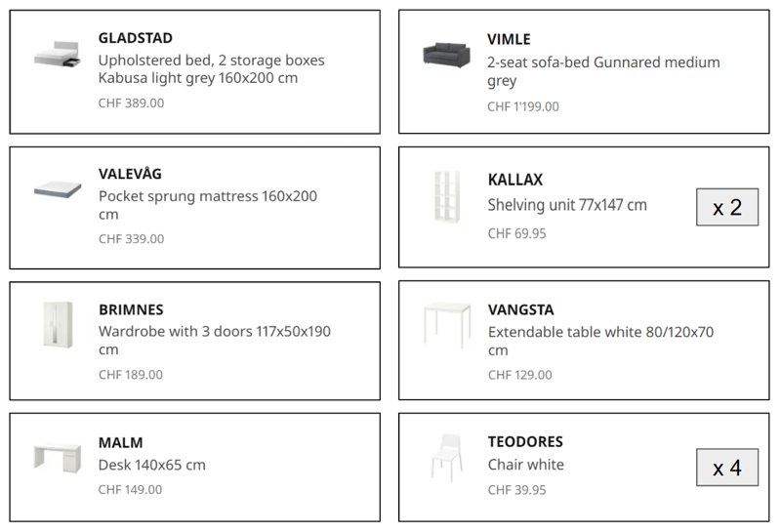Image resolution: width=781 pixels, height=532 pixels.
Task: Click the x 2 quantity box for KALLAX
Action: click(727, 207)
